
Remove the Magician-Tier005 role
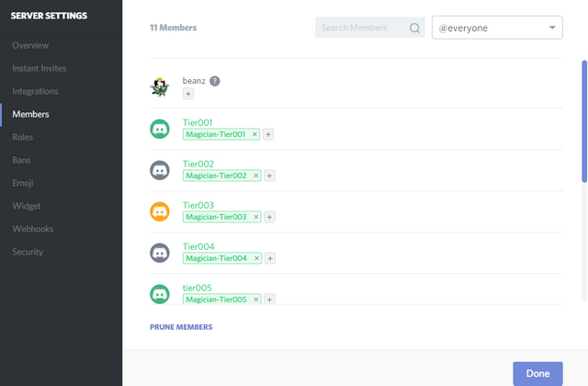(x=256, y=300)
